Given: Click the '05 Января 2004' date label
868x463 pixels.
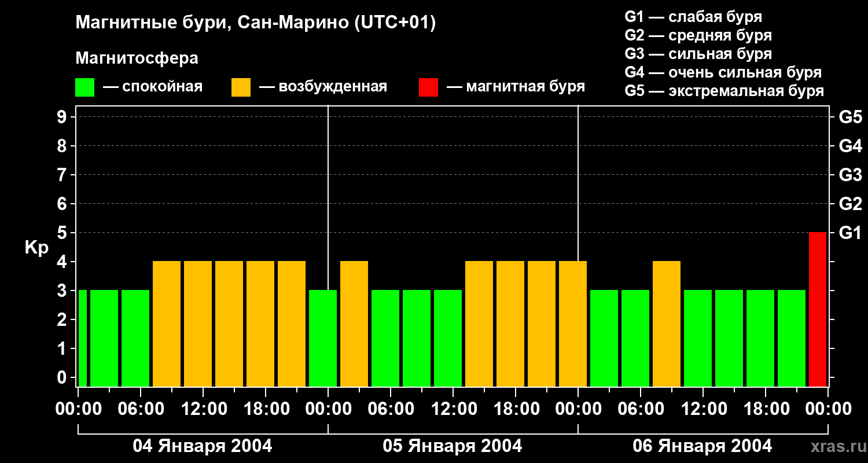Looking at the screenshot, I should [x=453, y=446].
